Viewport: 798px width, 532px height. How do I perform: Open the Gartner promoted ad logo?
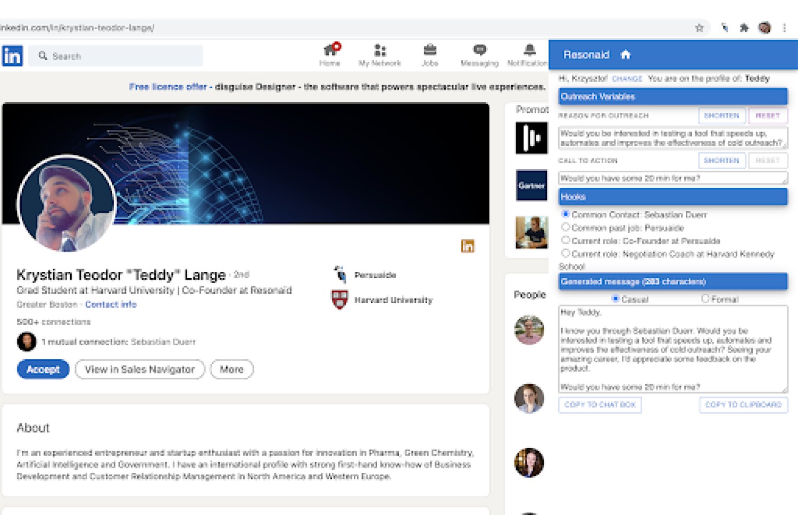[x=531, y=185]
